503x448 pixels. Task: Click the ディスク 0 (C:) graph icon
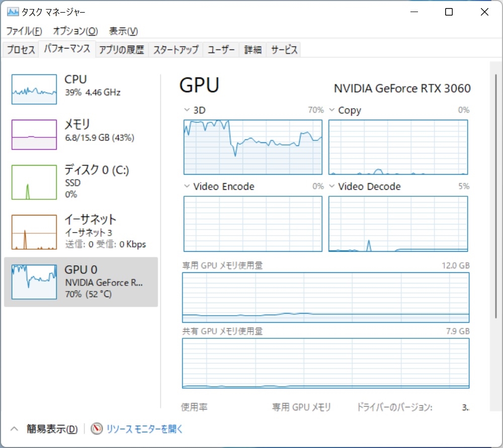[34, 182]
